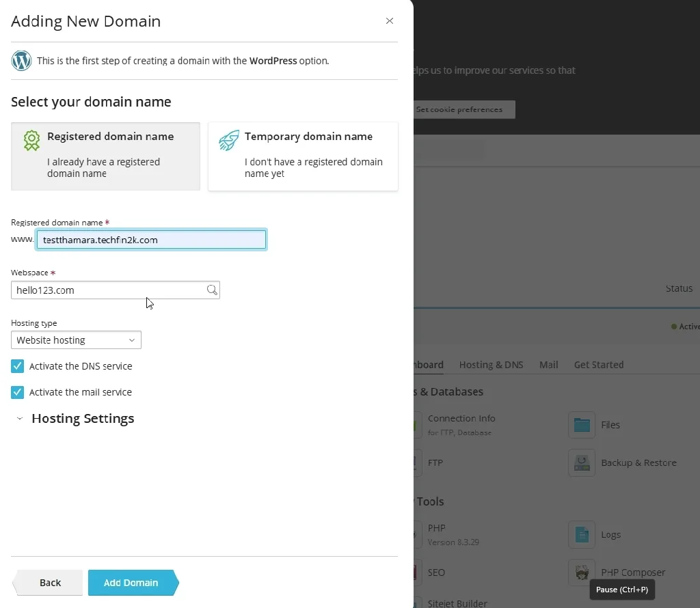Open the Get Started tab
Screen dimensions: 700x608
(x=599, y=365)
